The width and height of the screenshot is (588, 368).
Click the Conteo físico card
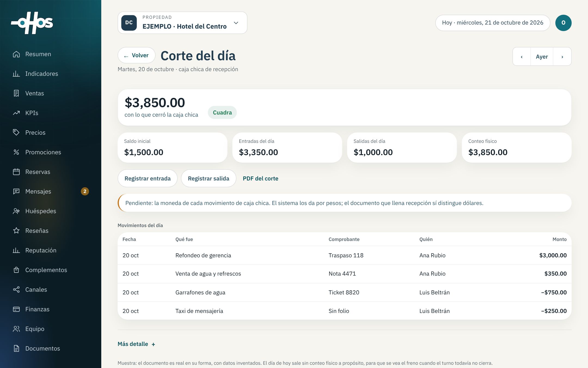click(516, 147)
